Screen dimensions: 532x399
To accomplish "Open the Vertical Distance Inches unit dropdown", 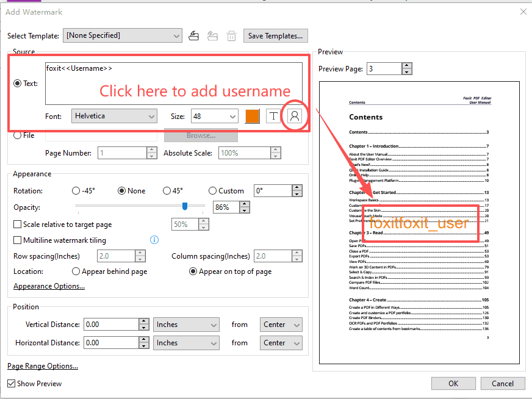I will tap(186, 325).
